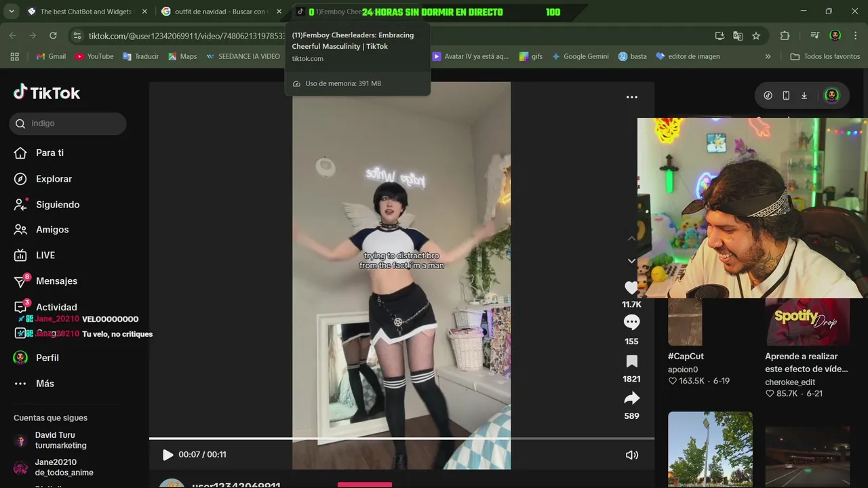Expand the hidden bookmarks chevron

tap(768, 56)
